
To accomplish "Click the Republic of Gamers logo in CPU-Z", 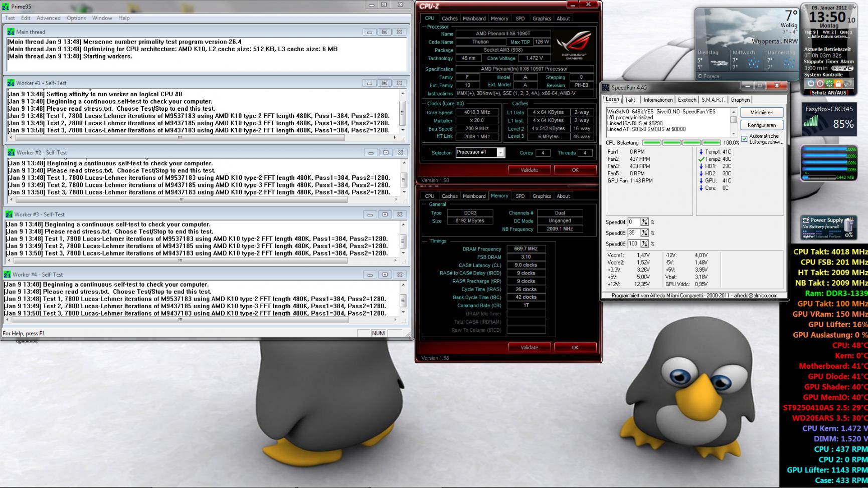I will tap(574, 44).
